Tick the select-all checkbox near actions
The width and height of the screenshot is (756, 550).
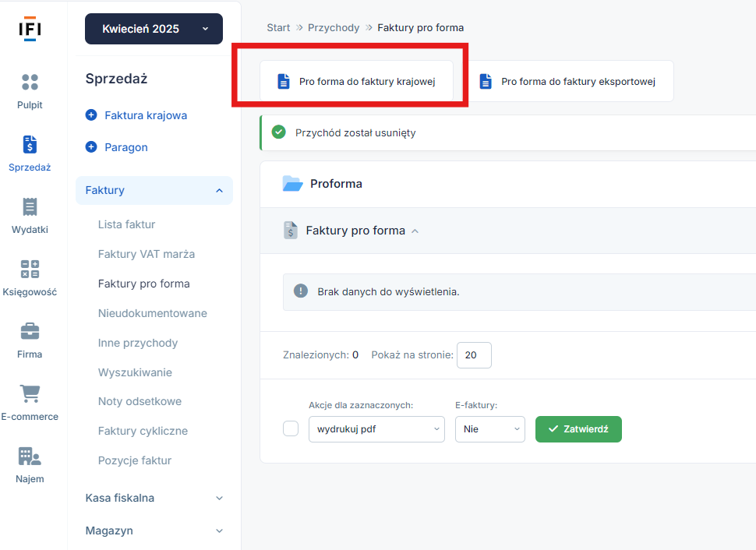click(x=291, y=428)
